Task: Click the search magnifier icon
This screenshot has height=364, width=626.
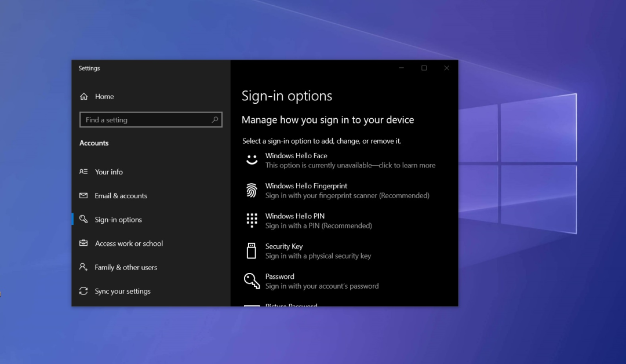Action: pos(215,120)
